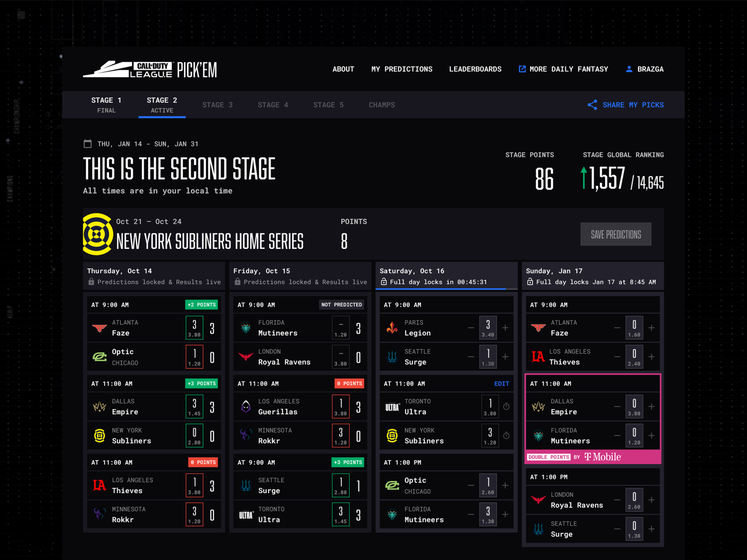747x560 pixels.
Task: Click Share My Picks link
Action: pyautogui.click(x=625, y=105)
